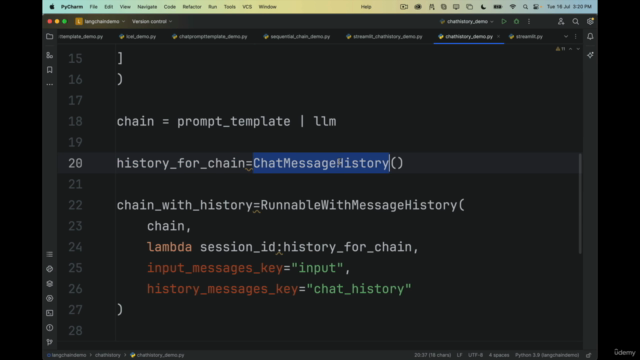Click the "chat_history" string literal
The image size is (640, 360).
point(359,289)
